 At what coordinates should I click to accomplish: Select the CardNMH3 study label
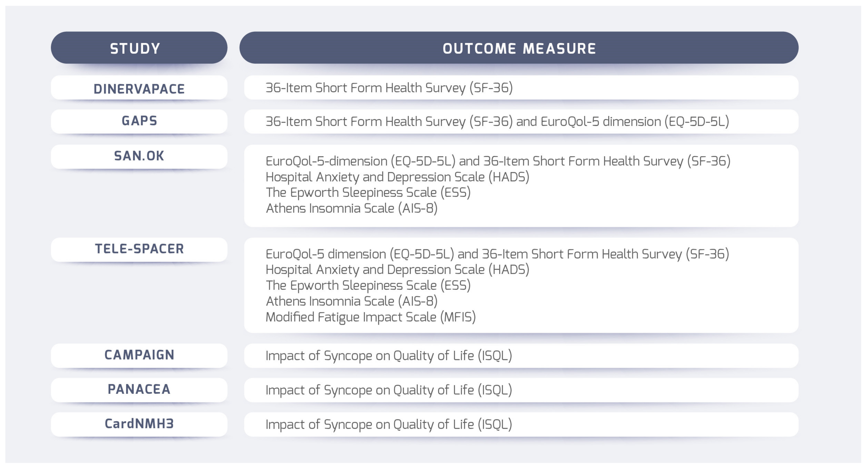139,424
